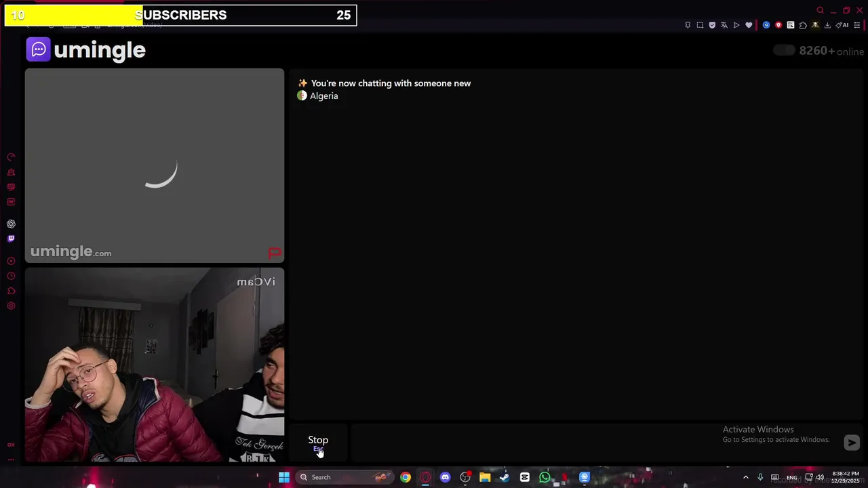The image size is (868, 488).
Task: Open clock showing 8:38:42 PM
Action: (845, 477)
